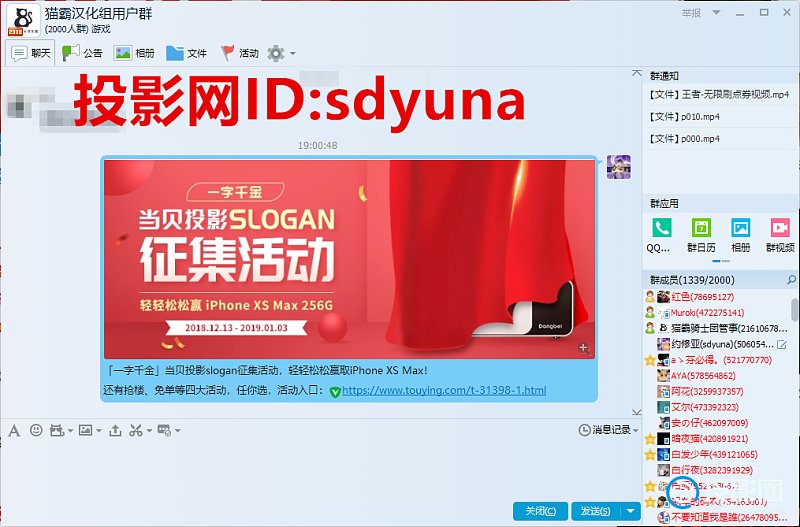This screenshot has height=527, width=800.
Task: Open the SLOGAN campaign banner image
Action: (x=349, y=259)
